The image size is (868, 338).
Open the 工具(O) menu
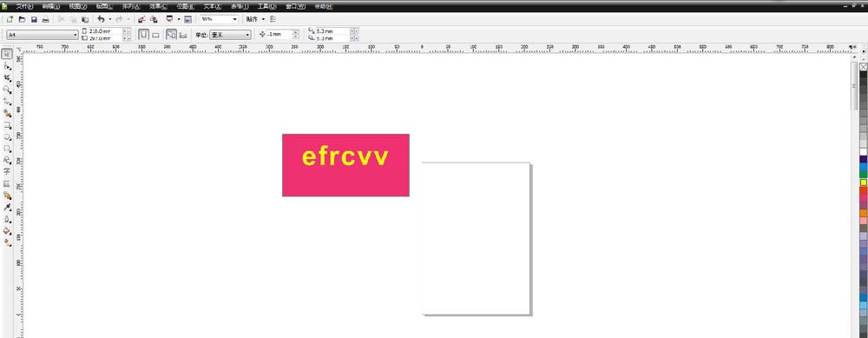click(x=266, y=6)
